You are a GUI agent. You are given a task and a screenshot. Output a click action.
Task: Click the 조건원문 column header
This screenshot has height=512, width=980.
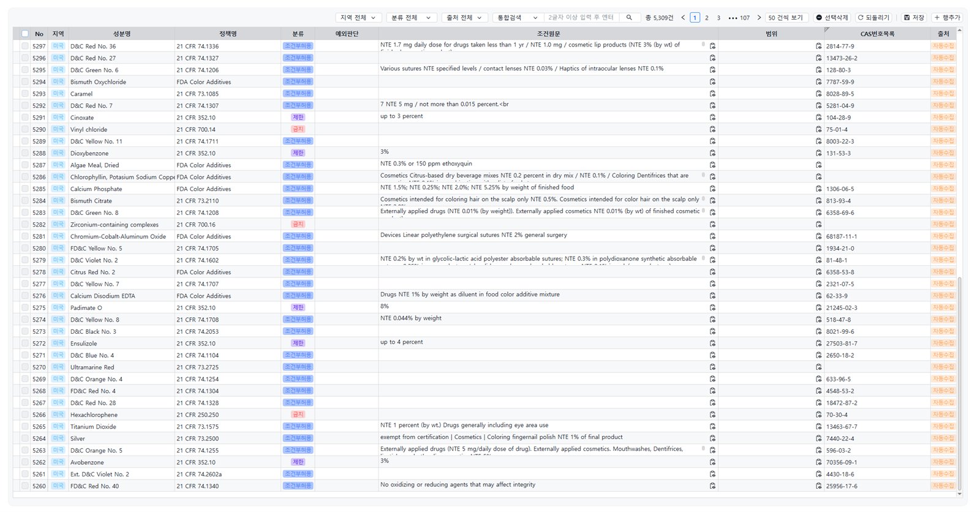548,34
